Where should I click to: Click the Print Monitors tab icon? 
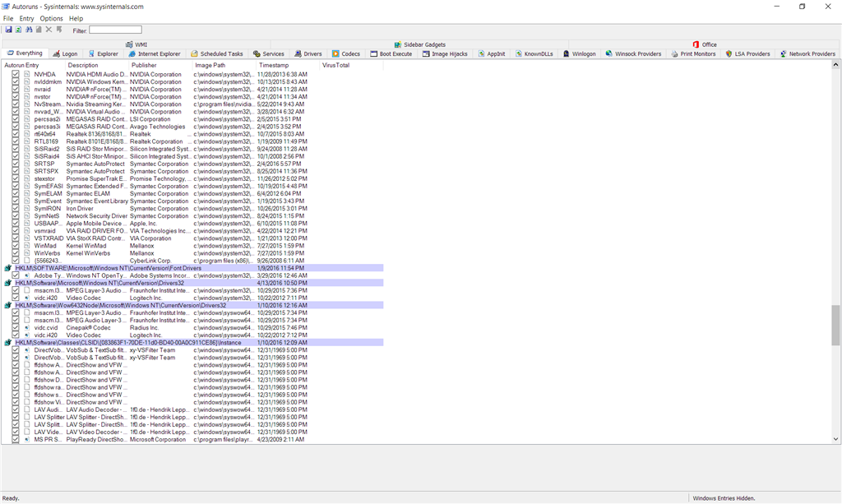pyautogui.click(x=674, y=53)
